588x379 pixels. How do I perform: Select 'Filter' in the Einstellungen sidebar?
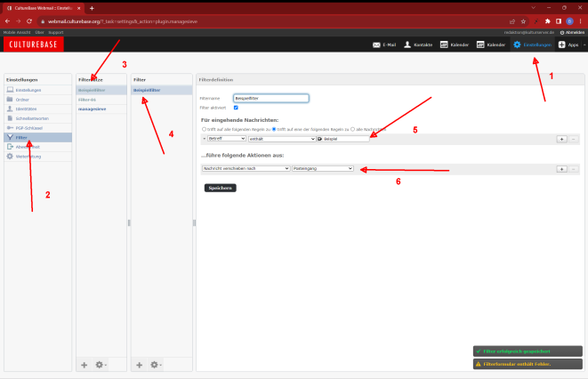tap(22, 137)
